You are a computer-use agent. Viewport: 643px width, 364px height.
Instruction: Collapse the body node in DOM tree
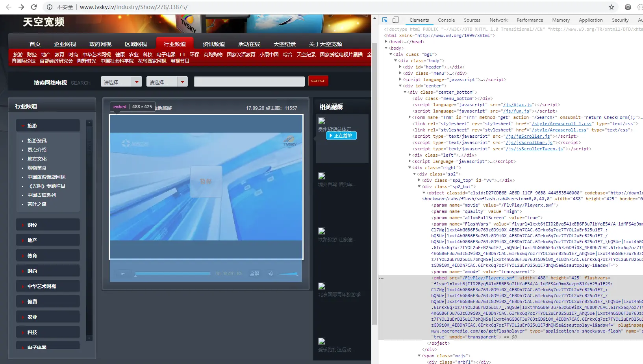386,48
